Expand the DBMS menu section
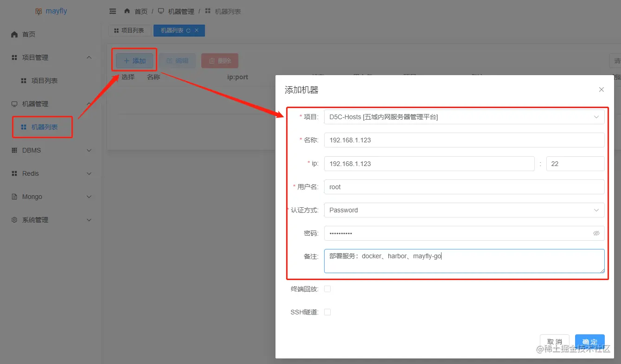621x364 pixels. pos(90,150)
